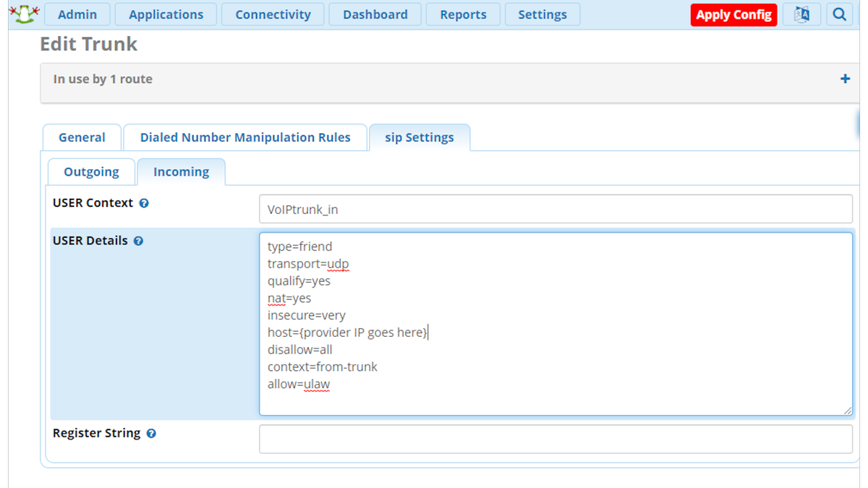The height and width of the screenshot is (488, 868).
Task: Open the Dialed Number Manipulation Rules tab
Action: pyautogui.click(x=246, y=137)
